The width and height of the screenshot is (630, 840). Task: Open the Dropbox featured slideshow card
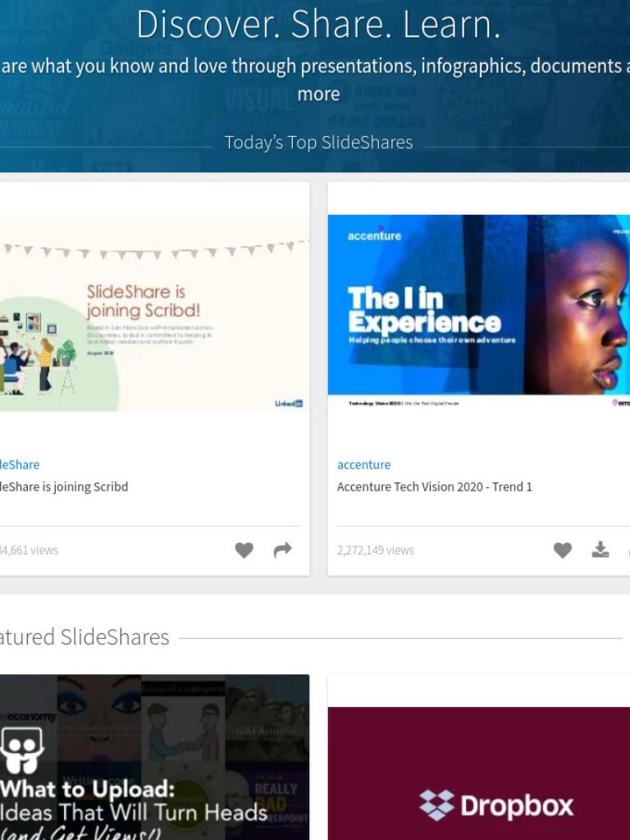[x=479, y=774]
